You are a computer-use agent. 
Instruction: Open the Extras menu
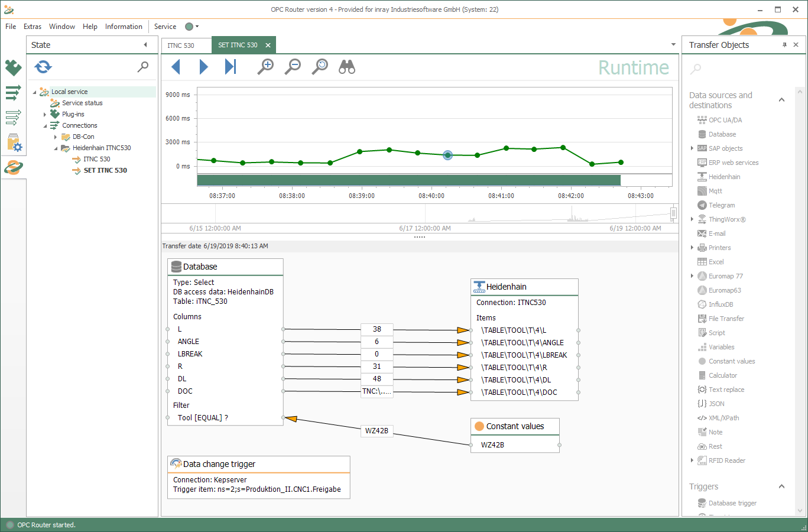pyautogui.click(x=33, y=27)
